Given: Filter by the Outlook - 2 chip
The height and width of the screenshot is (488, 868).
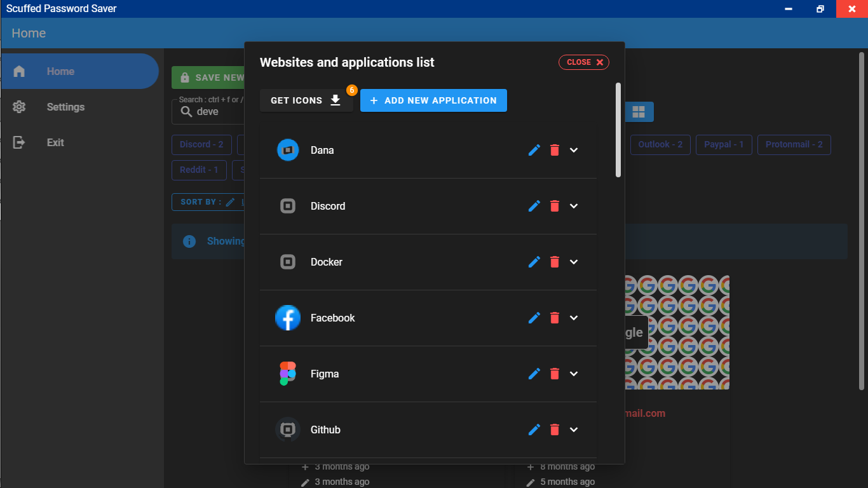Looking at the screenshot, I should pos(660,144).
